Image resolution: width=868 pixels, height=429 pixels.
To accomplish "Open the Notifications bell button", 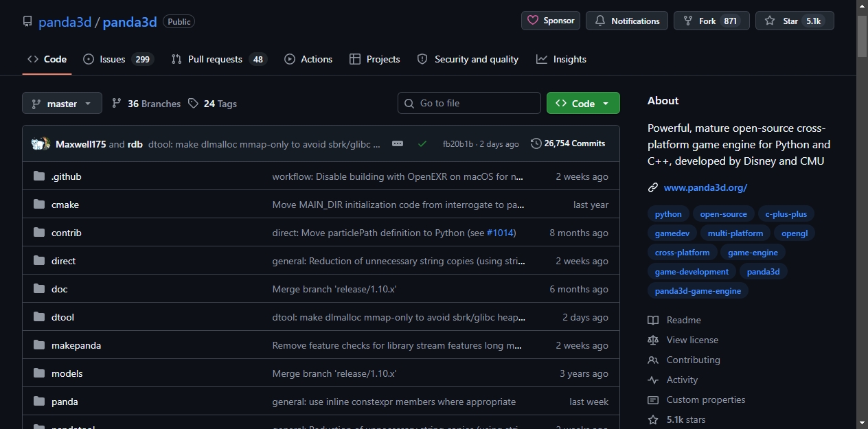I will (628, 21).
